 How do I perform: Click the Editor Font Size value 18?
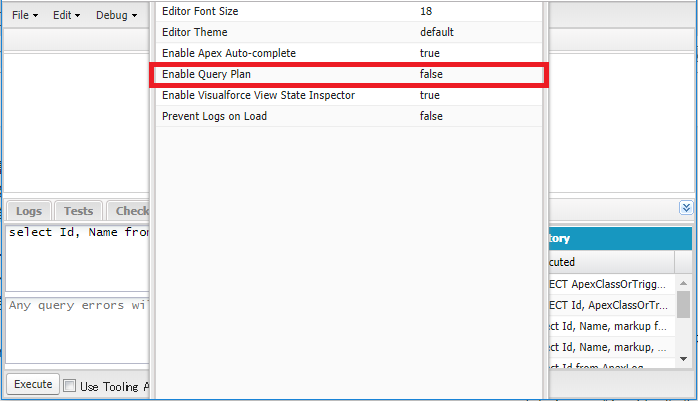[426, 12]
